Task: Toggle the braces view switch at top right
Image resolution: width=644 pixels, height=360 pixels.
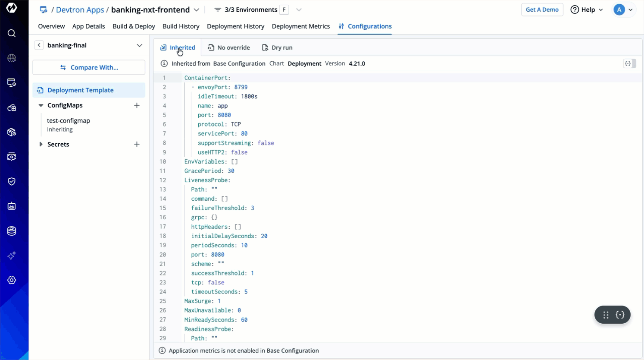Action: tap(629, 63)
